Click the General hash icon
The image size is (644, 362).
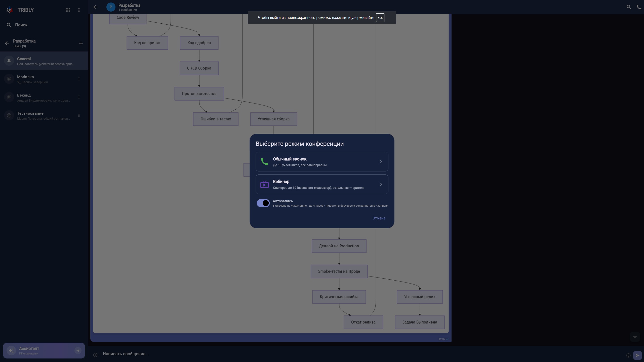click(x=9, y=61)
